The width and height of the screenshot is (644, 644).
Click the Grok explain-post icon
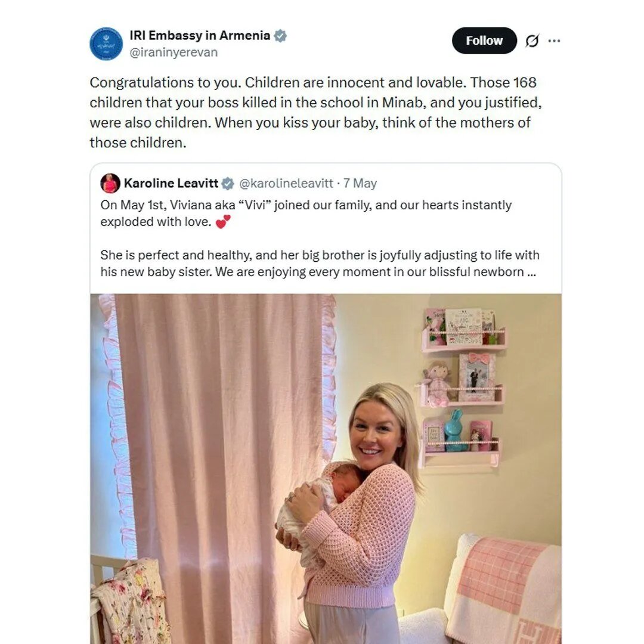[x=532, y=41]
